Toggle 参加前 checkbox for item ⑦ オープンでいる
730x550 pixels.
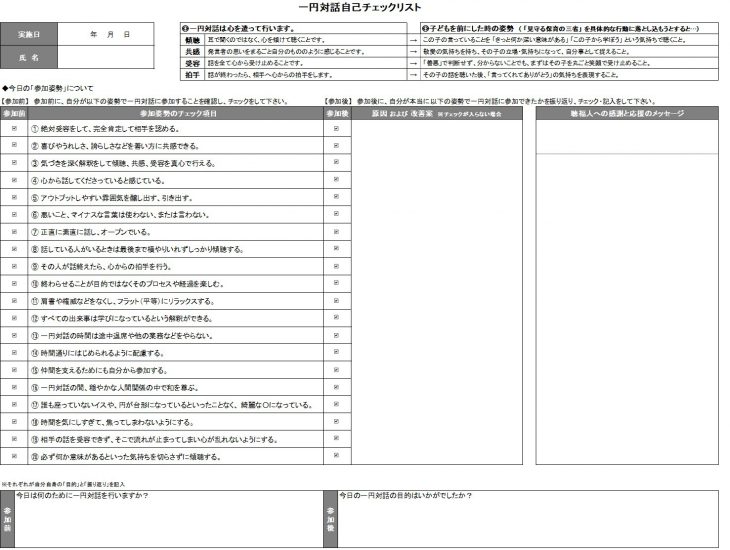pyautogui.click(x=14, y=231)
